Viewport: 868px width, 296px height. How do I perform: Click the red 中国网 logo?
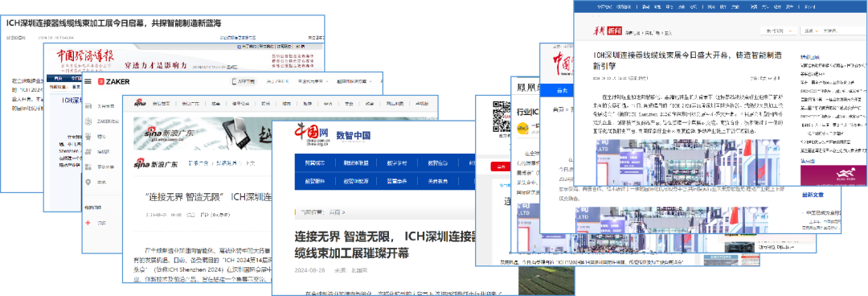[x=312, y=134]
